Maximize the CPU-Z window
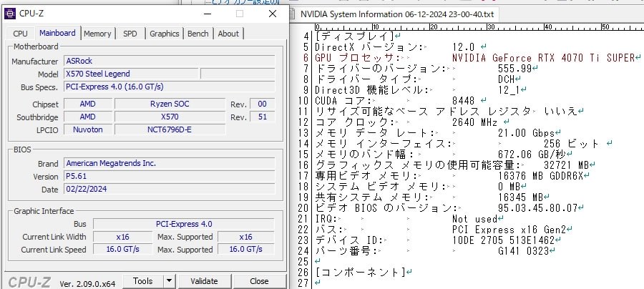This screenshot has height=289, width=644. pyautogui.click(x=240, y=14)
